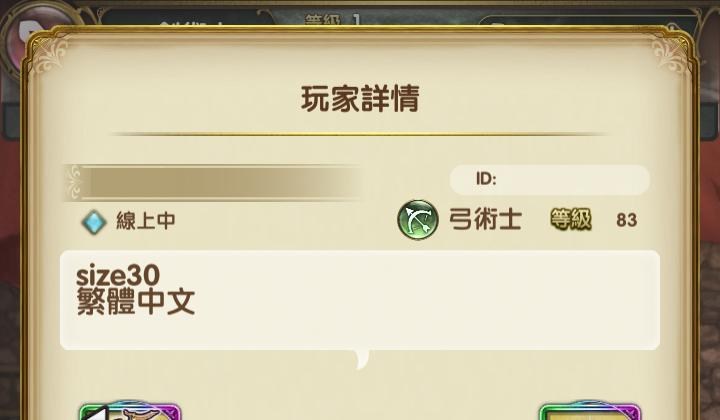Select the blurred player name bar
This screenshot has height=420, width=720.
213,183
